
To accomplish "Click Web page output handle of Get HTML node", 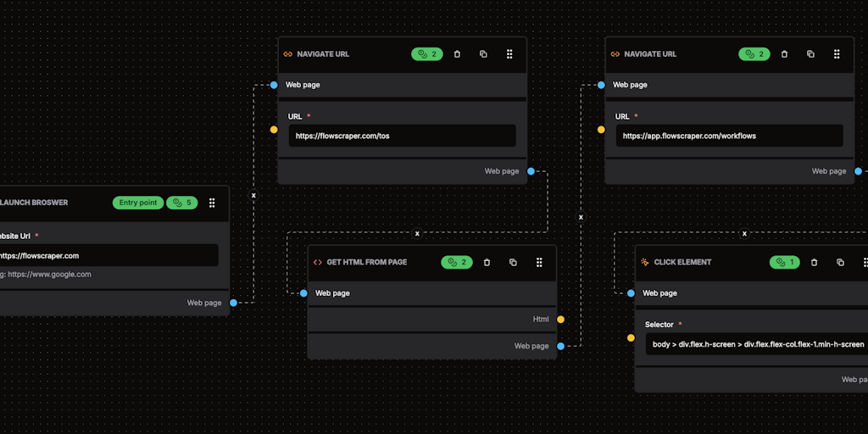I will point(561,346).
